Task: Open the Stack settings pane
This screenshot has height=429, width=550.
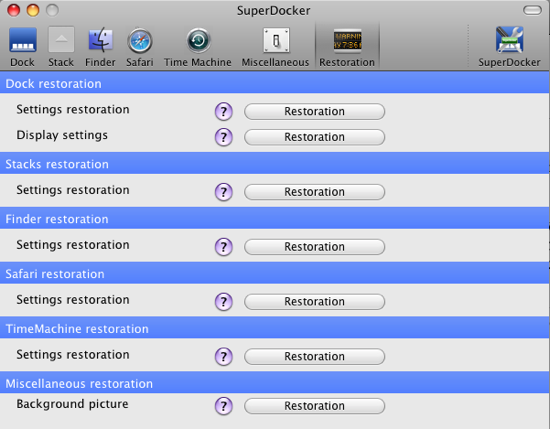Action: pos(61,47)
